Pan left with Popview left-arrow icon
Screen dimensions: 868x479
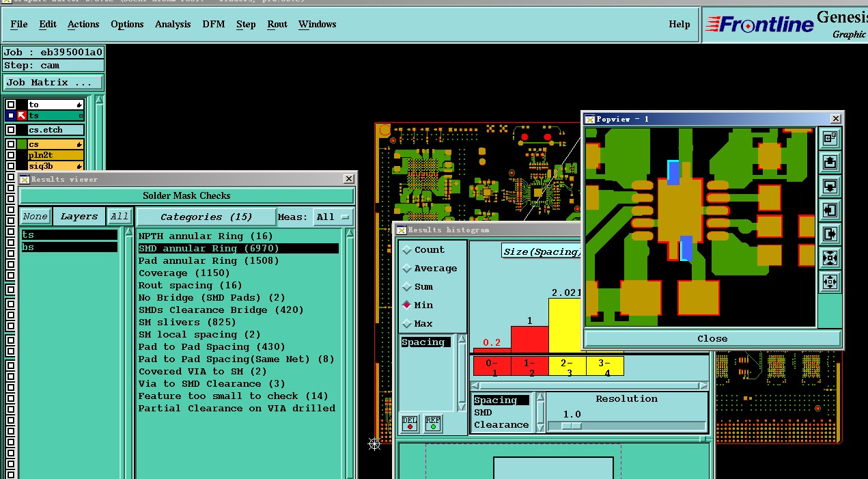[x=830, y=210]
